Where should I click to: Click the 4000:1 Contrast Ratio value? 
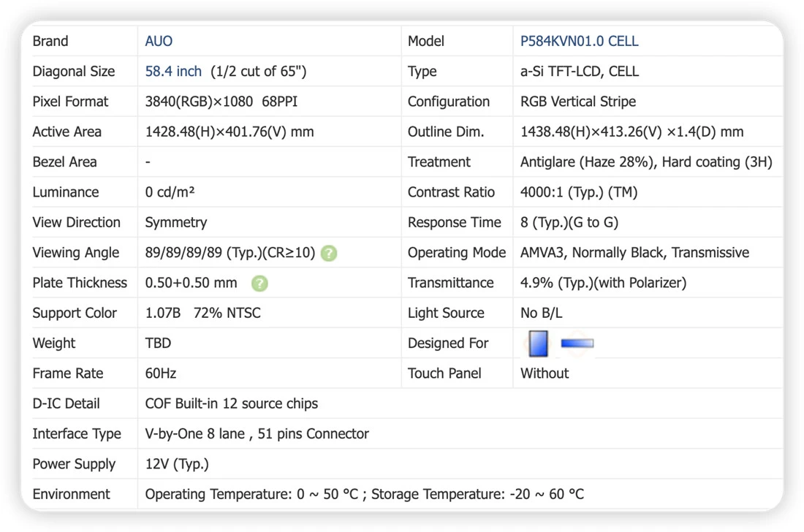click(579, 192)
